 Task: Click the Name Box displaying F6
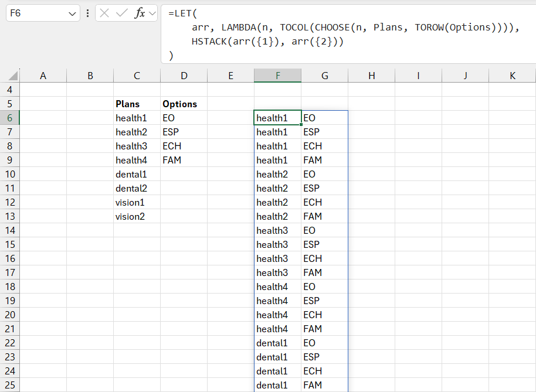click(38, 13)
